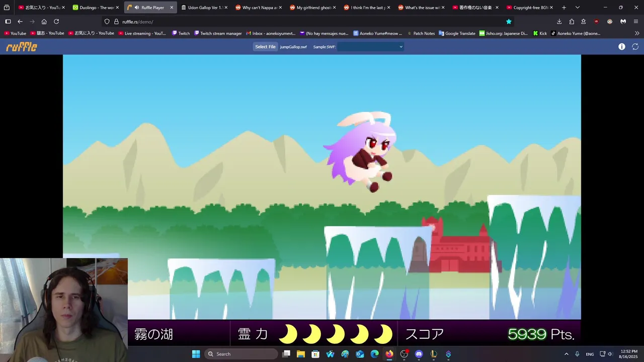Image resolution: width=644 pixels, height=362 pixels.
Task: Click the Firefox taskbar icon
Action: 389,354
